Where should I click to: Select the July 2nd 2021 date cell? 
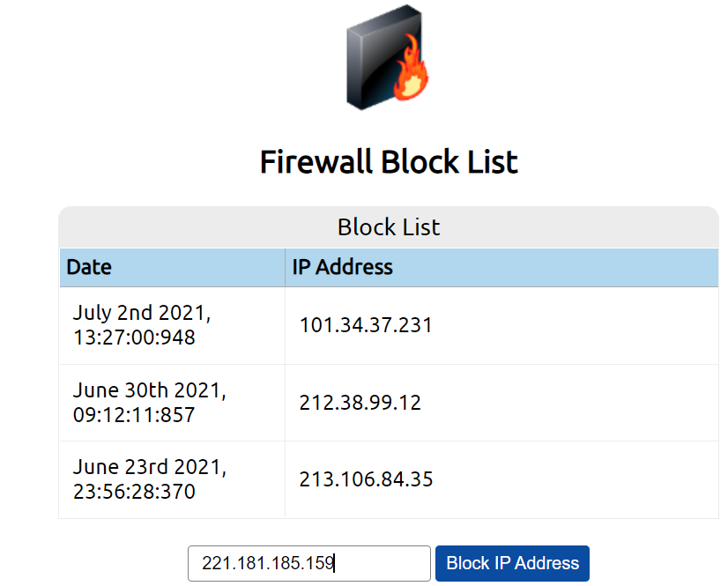coord(172,325)
